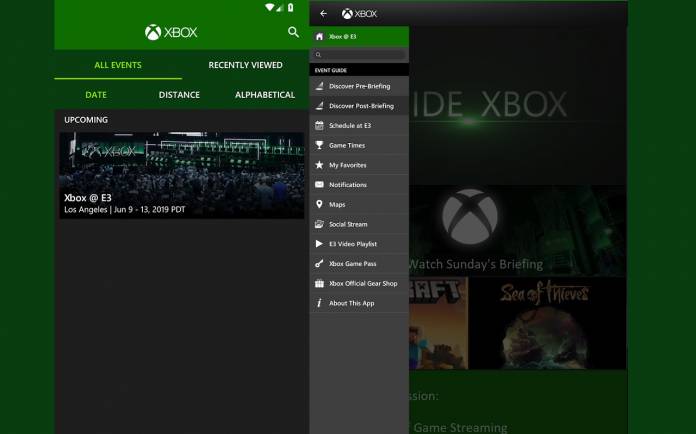Click the Social Stream icon
The width and height of the screenshot is (696, 434).
(319, 224)
